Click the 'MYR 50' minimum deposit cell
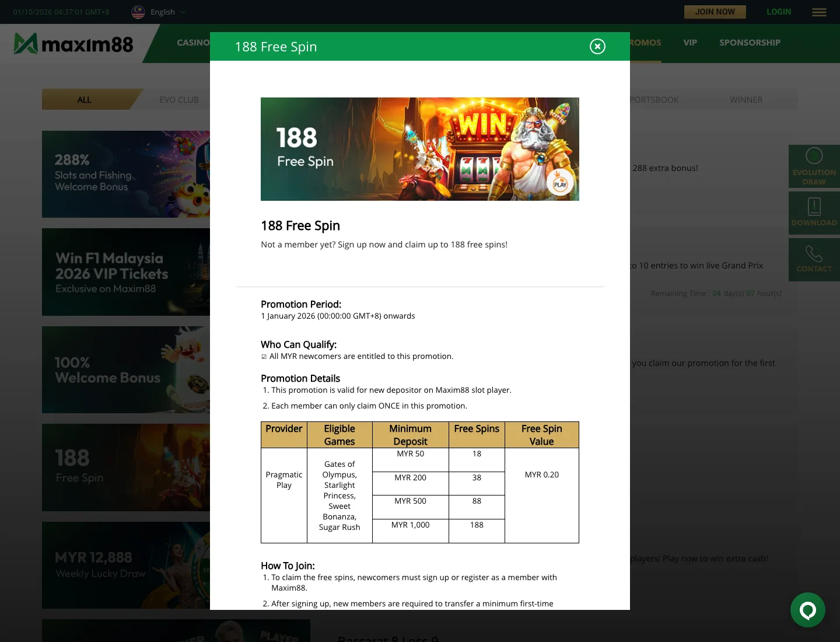This screenshot has width=840, height=642. [411, 460]
